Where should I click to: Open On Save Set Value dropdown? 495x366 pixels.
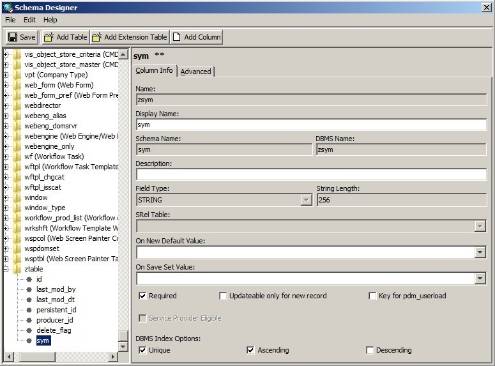coord(480,278)
